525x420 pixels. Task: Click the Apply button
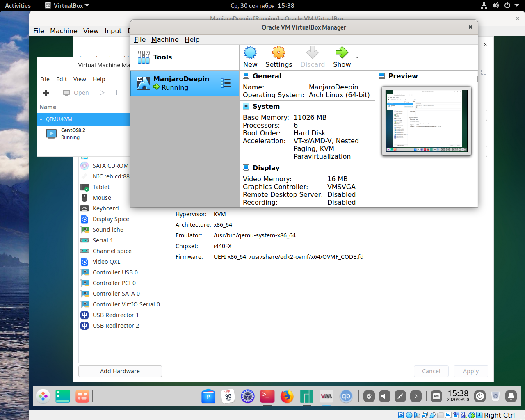tap(470, 371)
